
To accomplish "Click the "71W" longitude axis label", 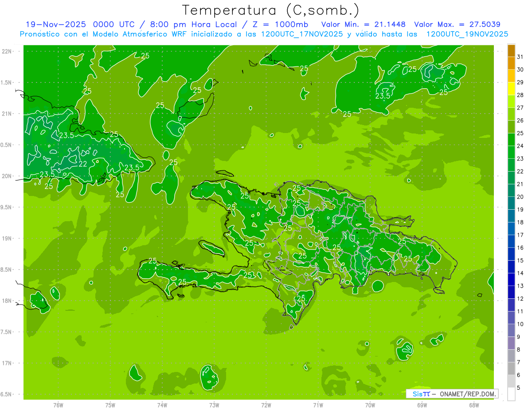I will [x=318, y=404].
